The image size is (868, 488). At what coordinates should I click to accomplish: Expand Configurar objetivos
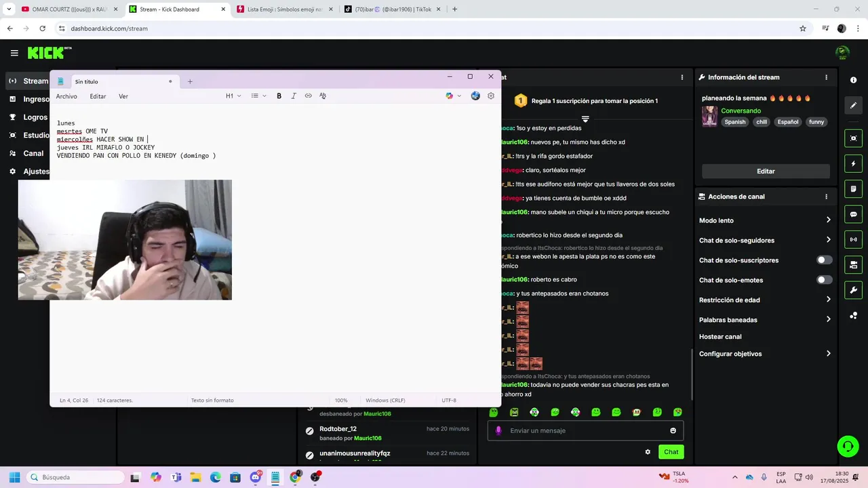pyautogui.click(x=765, y=354)
